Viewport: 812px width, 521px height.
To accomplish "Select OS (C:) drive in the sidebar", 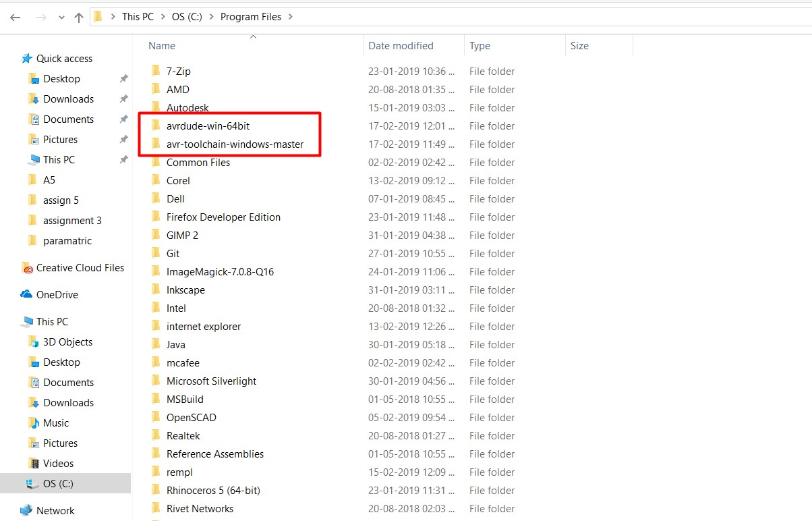I will coord(58,484).
